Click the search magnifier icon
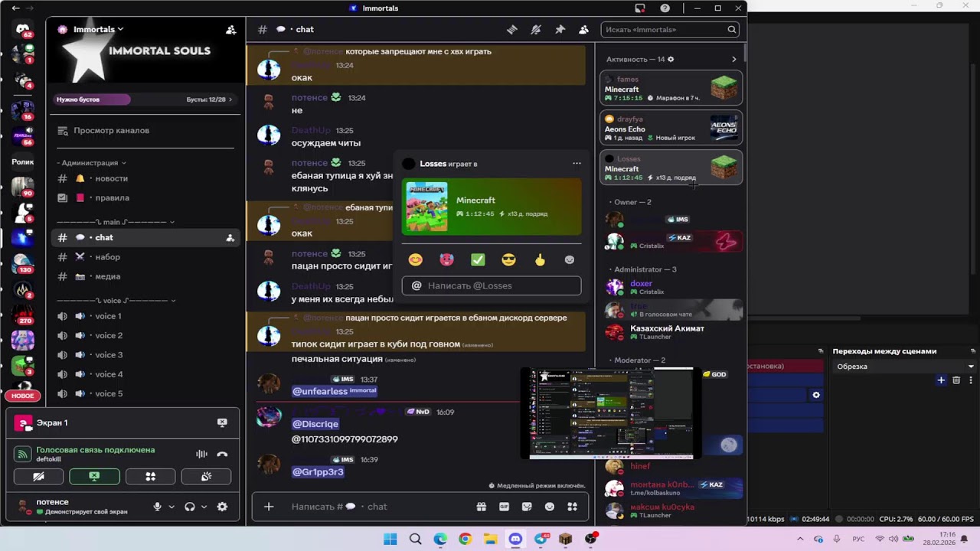The height and width of the screenshot is (551, 980). pos(732,30)
